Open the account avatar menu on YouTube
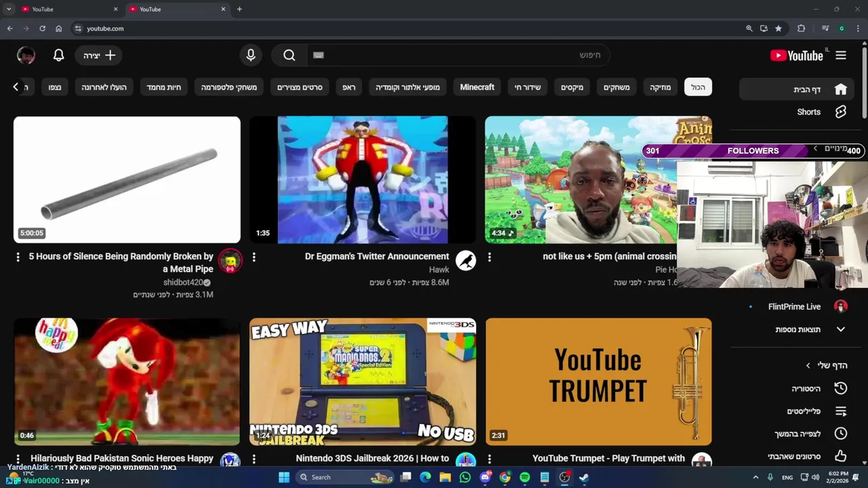 [26, 56]
